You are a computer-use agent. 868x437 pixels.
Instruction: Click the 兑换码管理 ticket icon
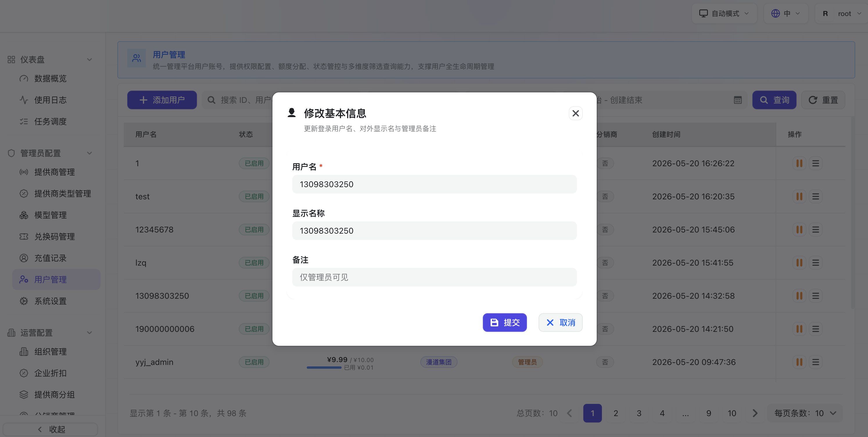coord(24,237)
